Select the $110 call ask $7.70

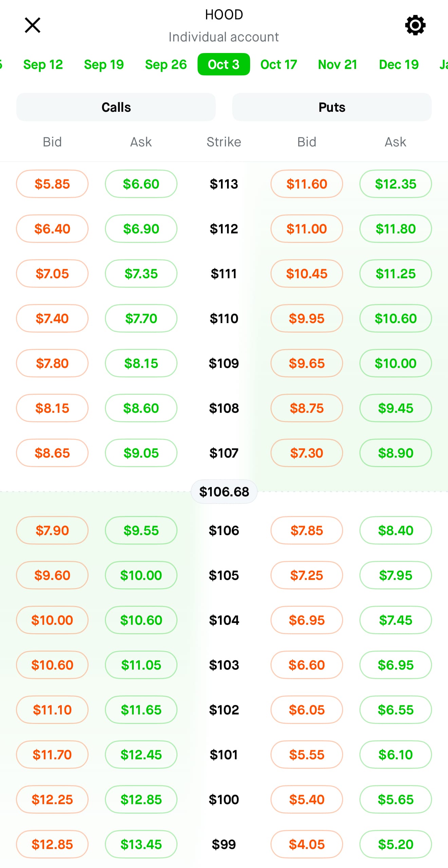[141, 318]
